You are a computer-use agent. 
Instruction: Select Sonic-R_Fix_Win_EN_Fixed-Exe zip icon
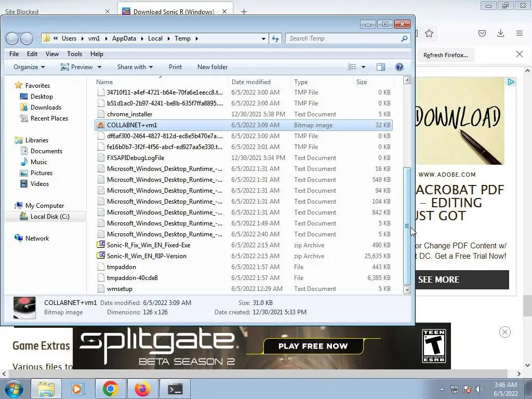100,245
